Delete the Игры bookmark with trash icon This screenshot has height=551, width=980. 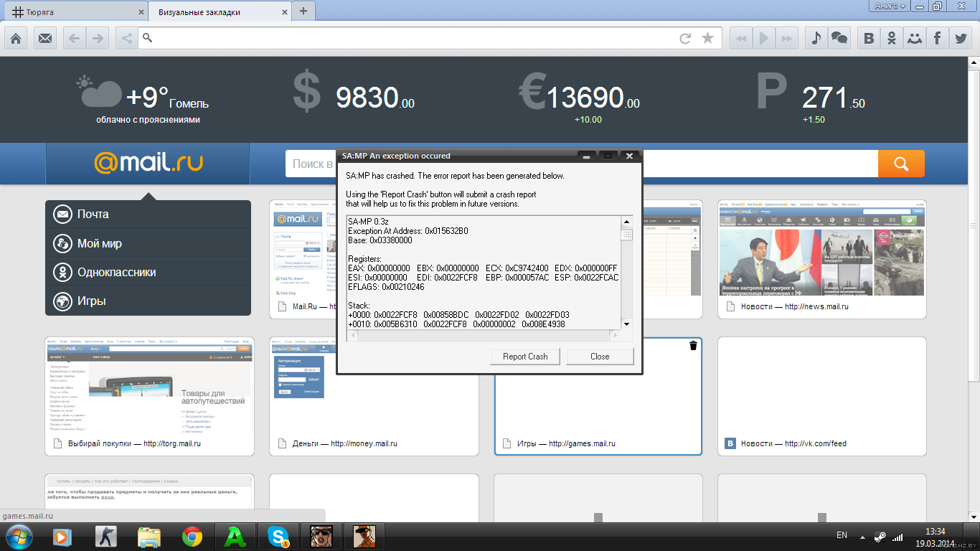tap(693, 346)
